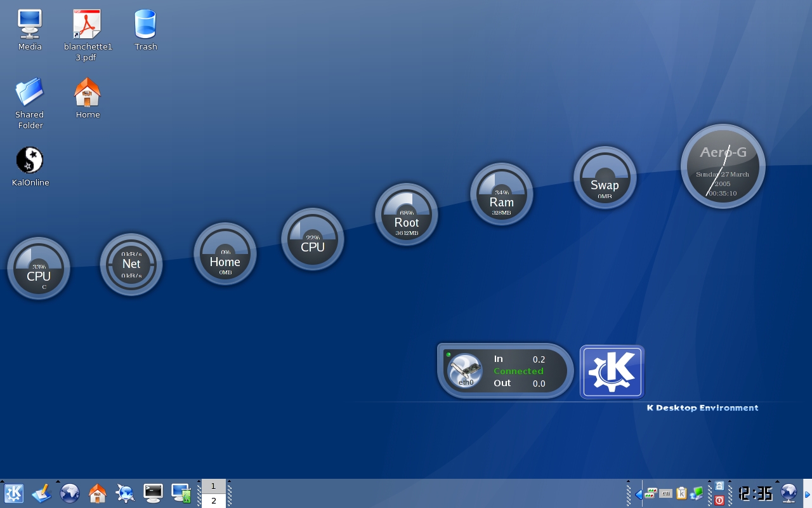Launch the Konqueror gear-globe panel icon
Viewport: 812px width, 508px height.
pyautogui.click(x=125, y=493)
